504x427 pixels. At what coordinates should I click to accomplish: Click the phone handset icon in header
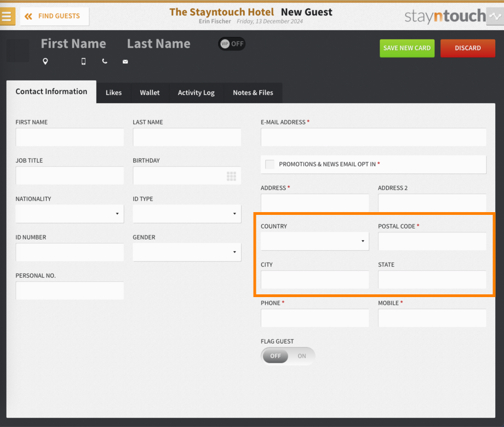pyautogui.click(x=105, y=61)
